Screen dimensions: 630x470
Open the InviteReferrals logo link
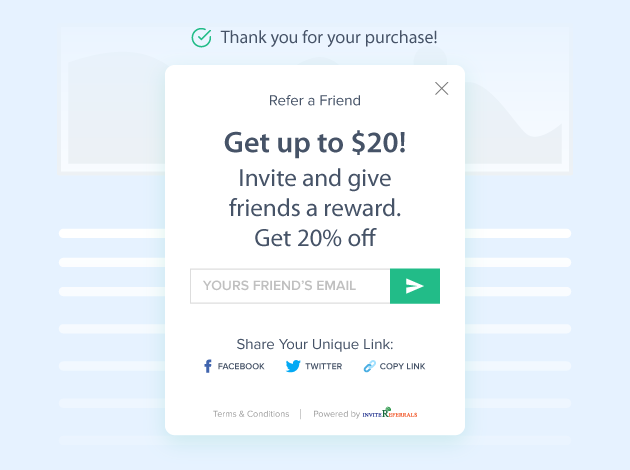coord(390,413)
